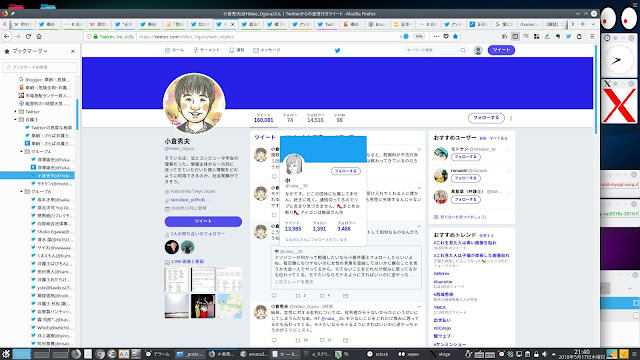640x360 pixels.
Task: Open the Twitter ホーム nav item
Action: [174, 50]
